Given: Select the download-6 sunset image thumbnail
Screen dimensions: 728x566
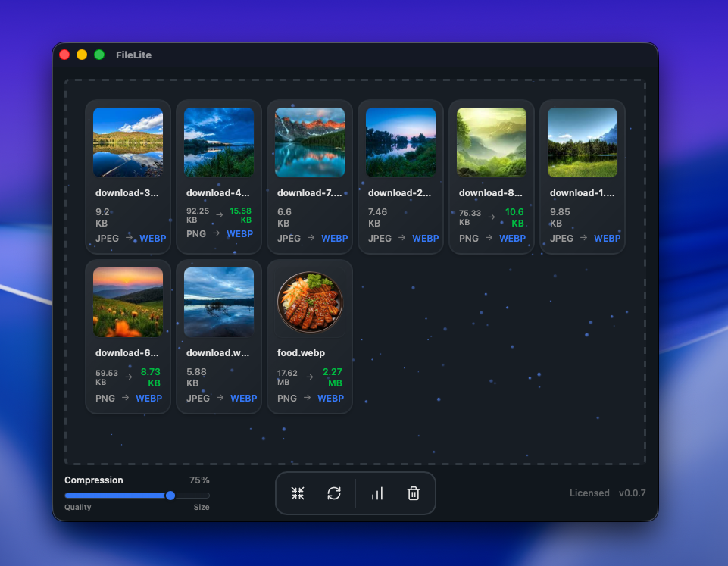Looking at the screenshot, I should 127,302.
